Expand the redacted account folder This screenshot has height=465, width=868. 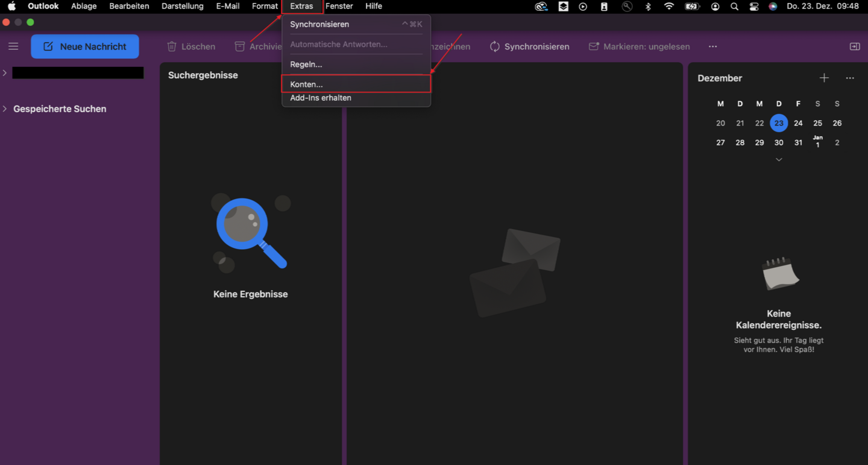pos(5,73)
